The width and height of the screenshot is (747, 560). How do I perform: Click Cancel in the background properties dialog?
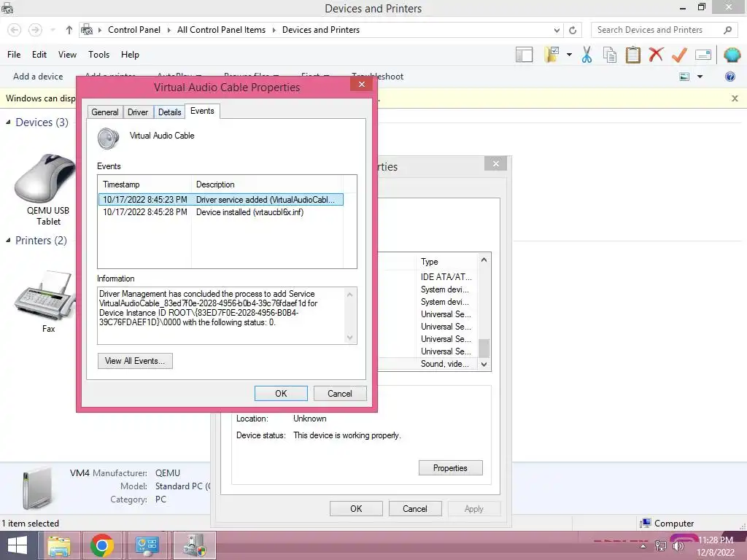point(415,508)
